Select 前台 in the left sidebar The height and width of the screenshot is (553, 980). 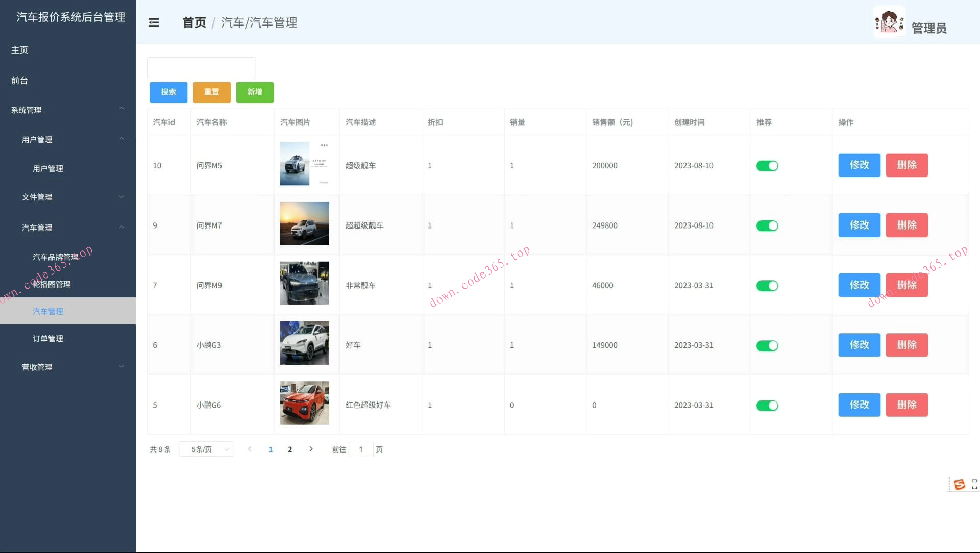coord(19,80)
